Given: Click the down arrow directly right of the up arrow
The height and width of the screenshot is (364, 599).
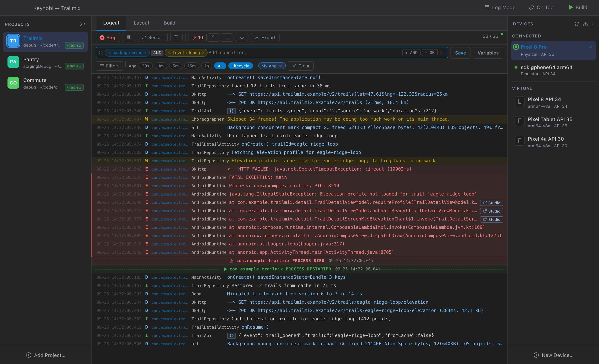Looking at the screenshot, I should tap(227, 37).
